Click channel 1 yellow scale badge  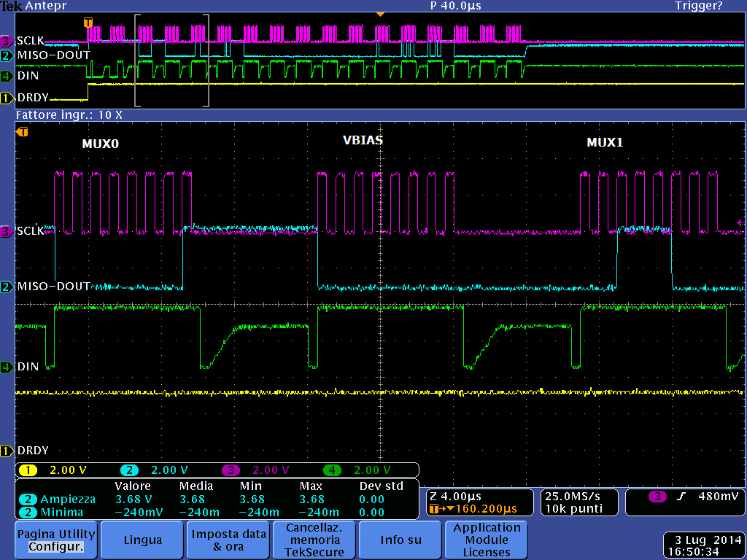pyautogui.click(x=28, y=470)
